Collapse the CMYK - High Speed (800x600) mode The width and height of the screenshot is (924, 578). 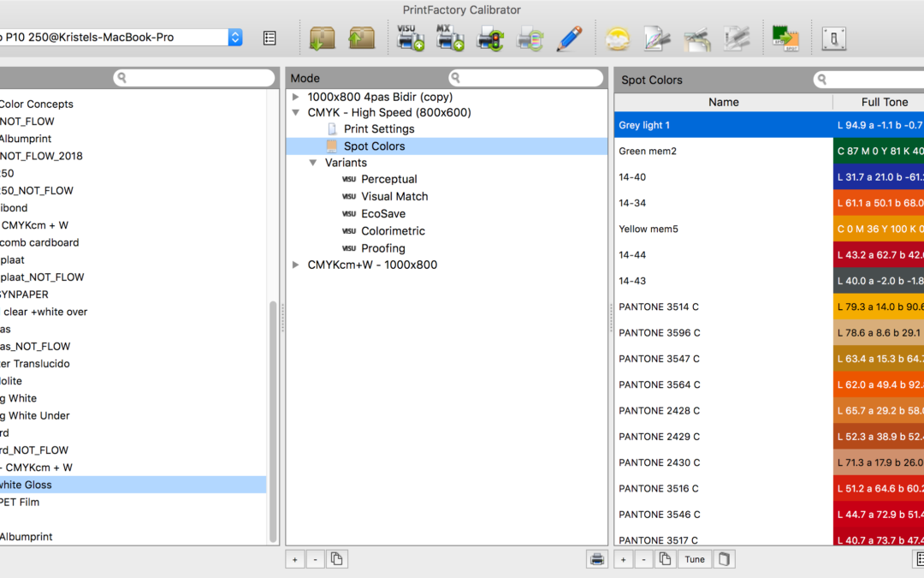click(296, 112)
